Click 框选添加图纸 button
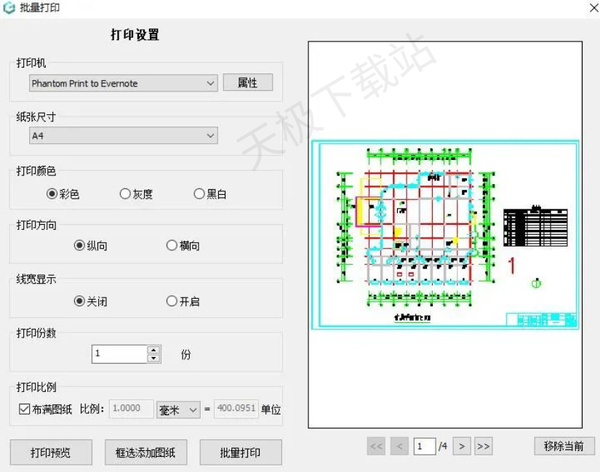This screenshot has height=472, width=600. [146, 452]
